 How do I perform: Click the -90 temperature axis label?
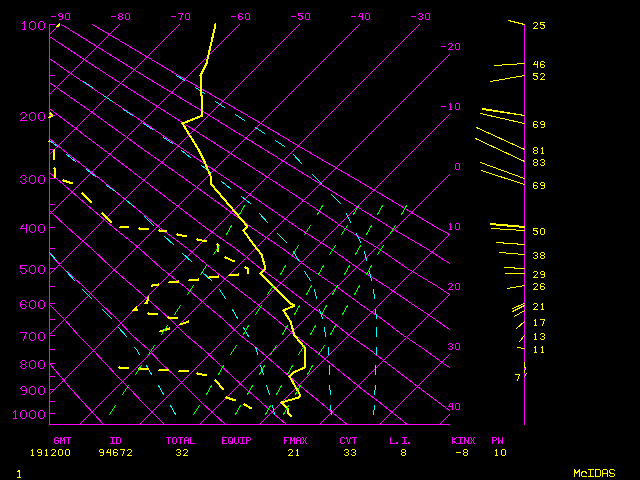click(62, 17)
